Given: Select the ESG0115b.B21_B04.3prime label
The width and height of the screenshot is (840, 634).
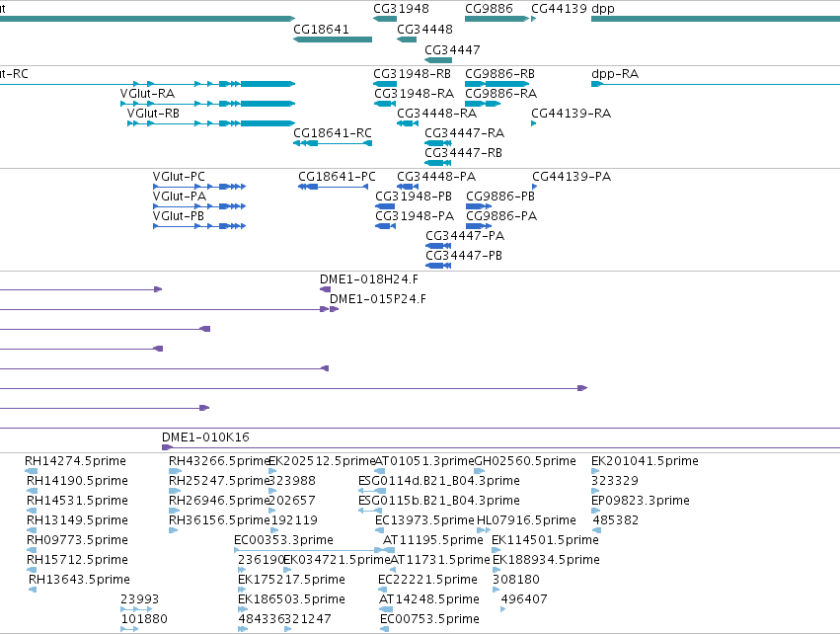Looking at the screenshot, I should (438, 501).
